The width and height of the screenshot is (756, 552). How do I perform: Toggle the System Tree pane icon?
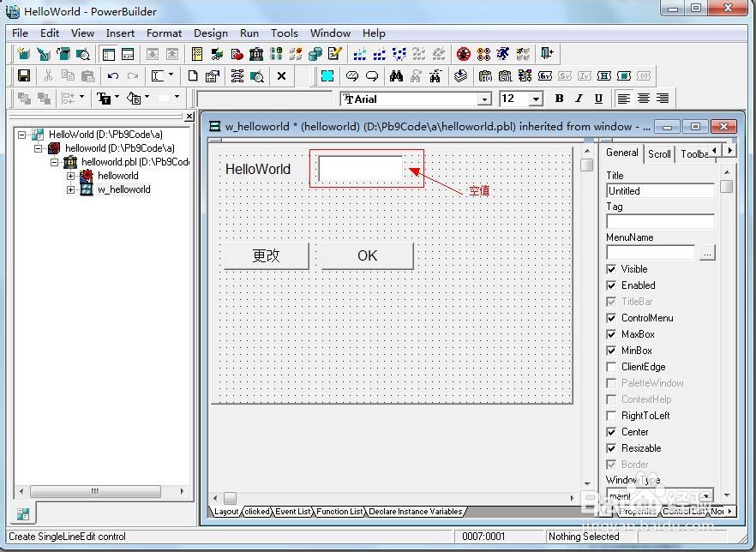click(x=109, y=53)
